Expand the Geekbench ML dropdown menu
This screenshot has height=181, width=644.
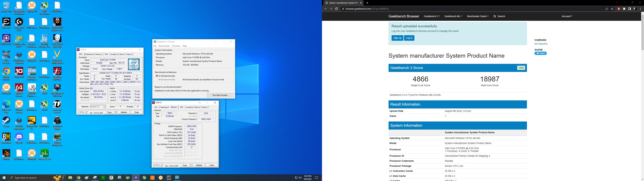point(453,16)
